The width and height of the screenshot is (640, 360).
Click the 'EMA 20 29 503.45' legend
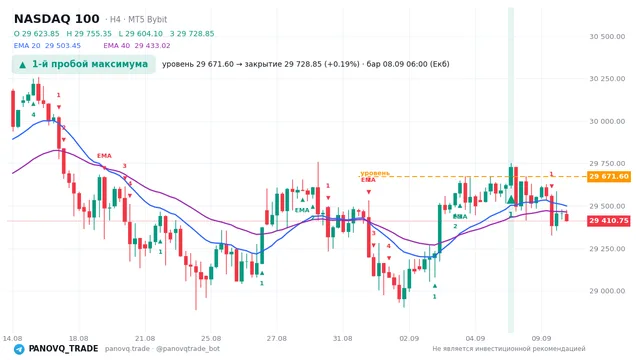point(47,46)
